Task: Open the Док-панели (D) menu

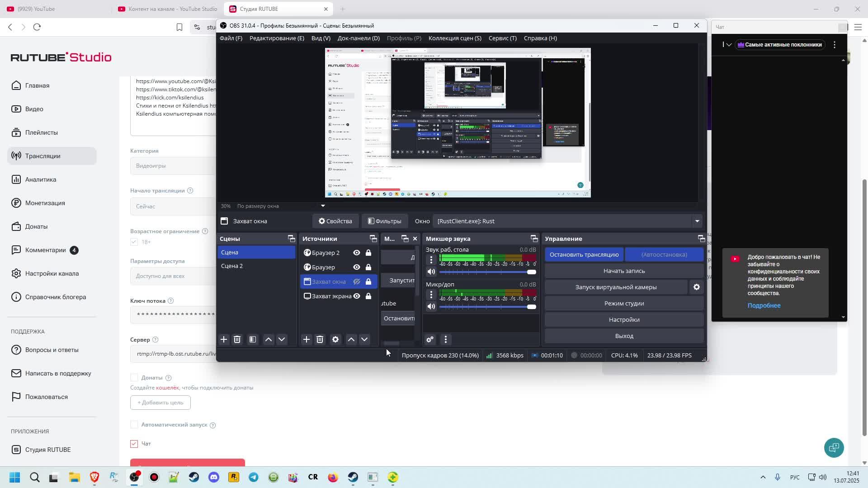Action: click(358, 38)
